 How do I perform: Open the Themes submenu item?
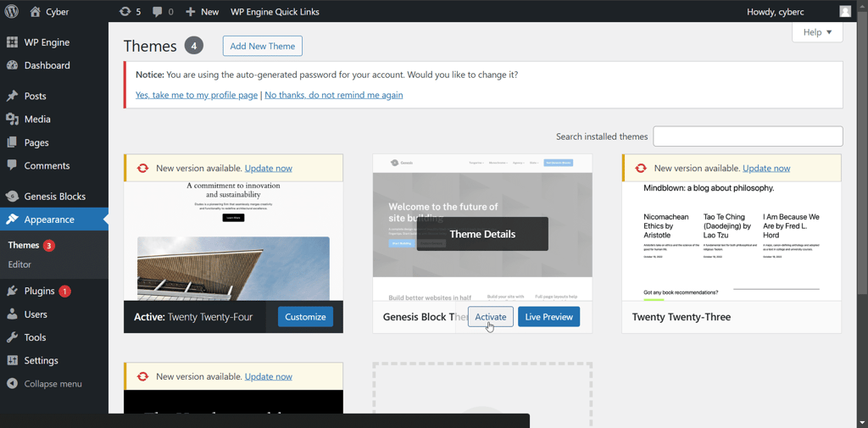24,245
